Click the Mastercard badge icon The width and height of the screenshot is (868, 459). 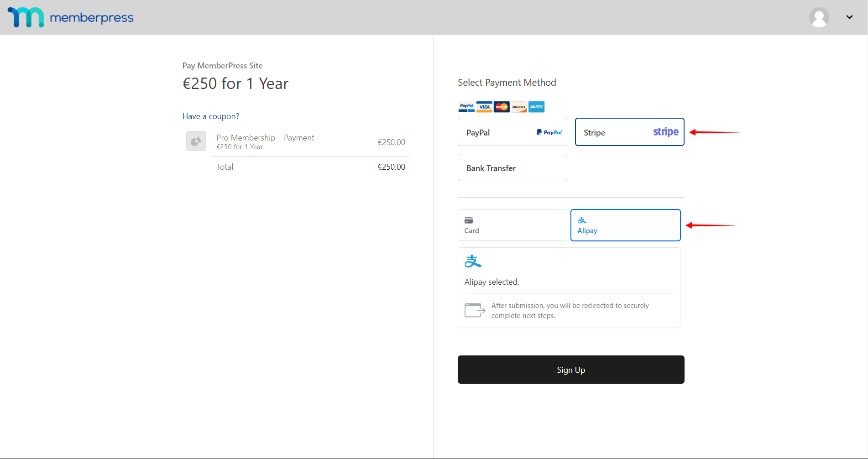(x=502, y=107)
